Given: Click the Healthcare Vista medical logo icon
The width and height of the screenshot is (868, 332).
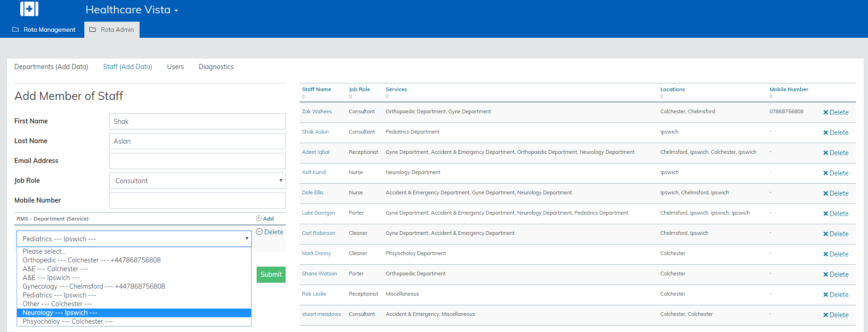Looking at the screenshot, I should 29,9.
